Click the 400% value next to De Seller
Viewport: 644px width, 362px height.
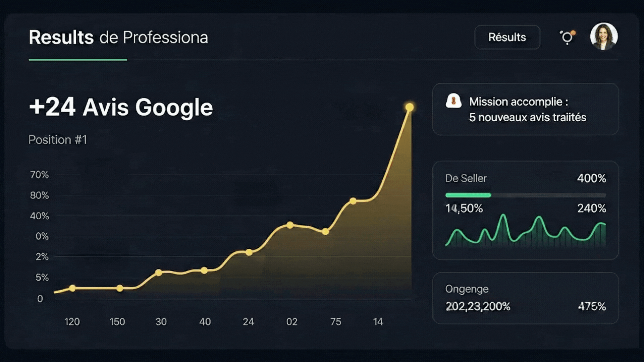591,178
